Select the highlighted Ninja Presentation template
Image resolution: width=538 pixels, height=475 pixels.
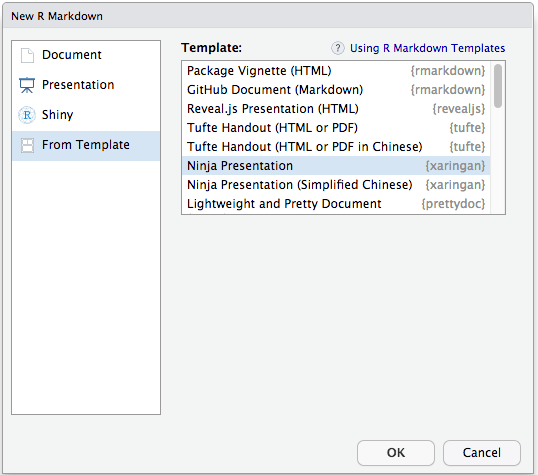pyautogui.click(x=336, y=166)
